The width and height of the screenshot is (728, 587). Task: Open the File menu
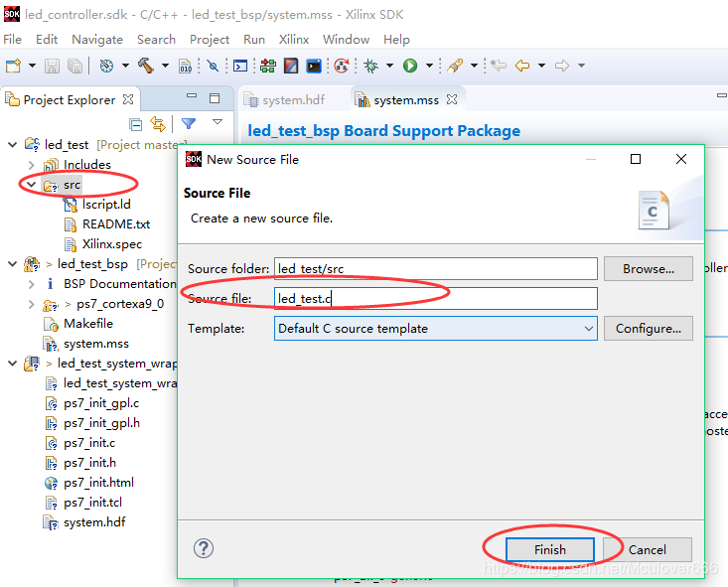coord(13,40)
